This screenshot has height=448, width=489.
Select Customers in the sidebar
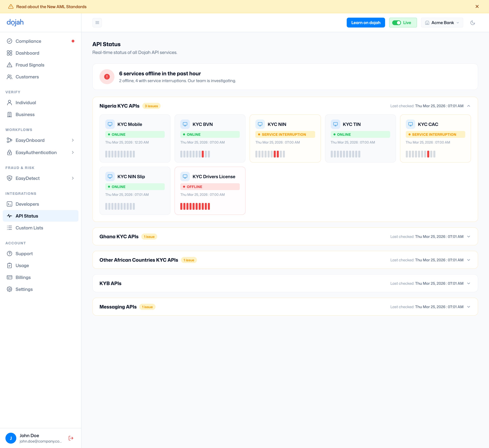[x=41, y=77]
